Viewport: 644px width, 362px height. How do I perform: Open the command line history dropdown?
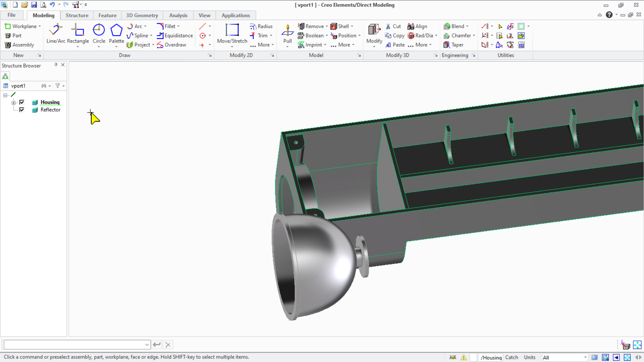[147, 345]
